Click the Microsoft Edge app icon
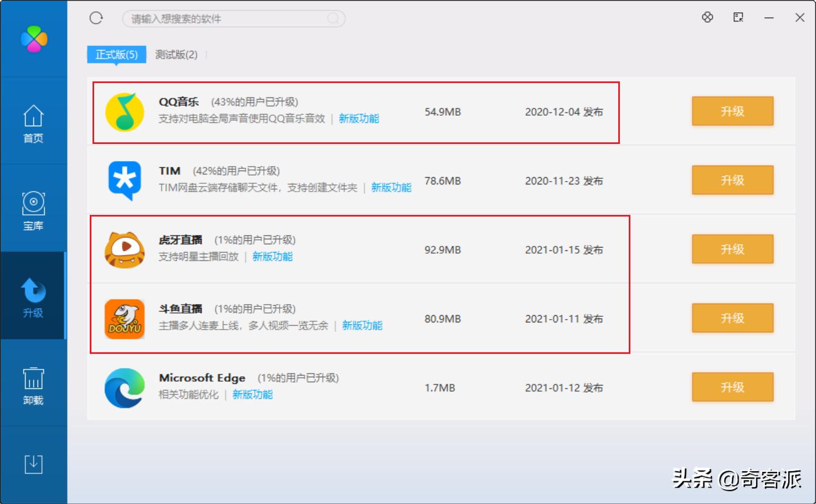This screenshot has width=816, height=504. 125,388
